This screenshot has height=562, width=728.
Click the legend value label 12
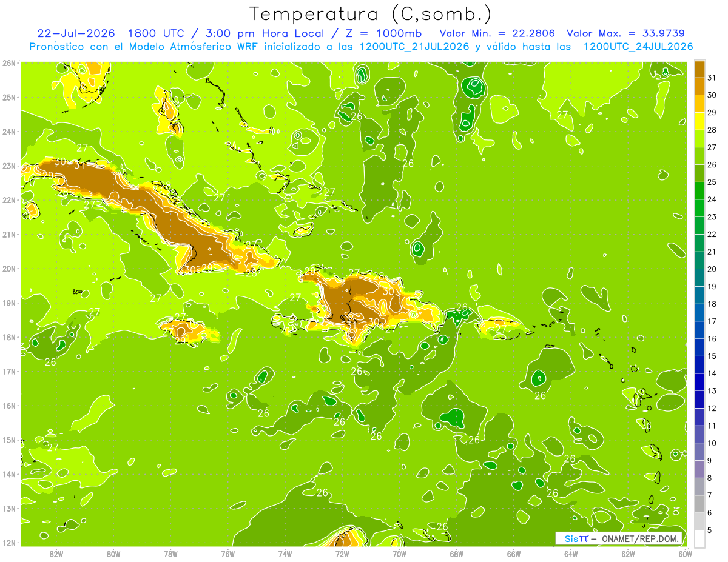point(712,408)
